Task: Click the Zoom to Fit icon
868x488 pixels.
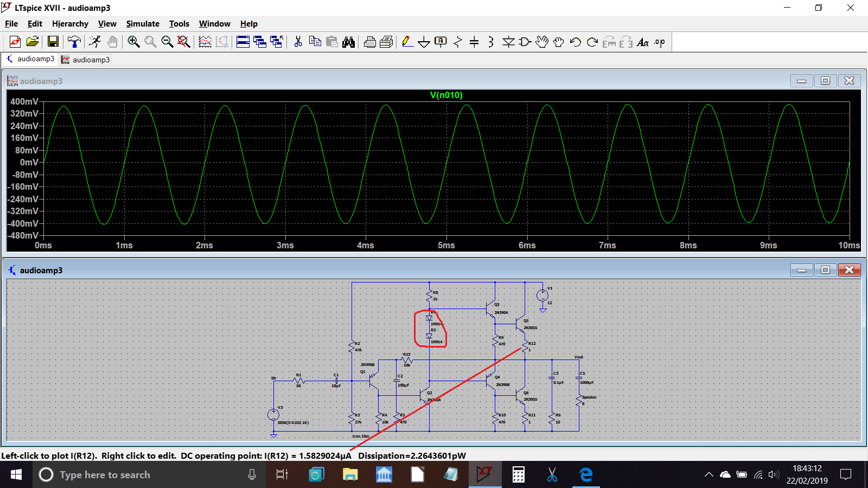Action: point(184,42)
